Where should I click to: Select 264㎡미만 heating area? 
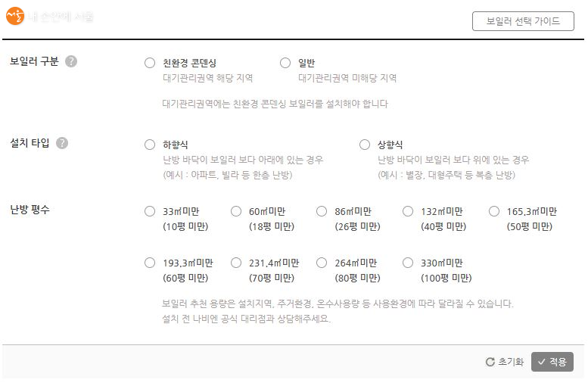tap(322, 263)
